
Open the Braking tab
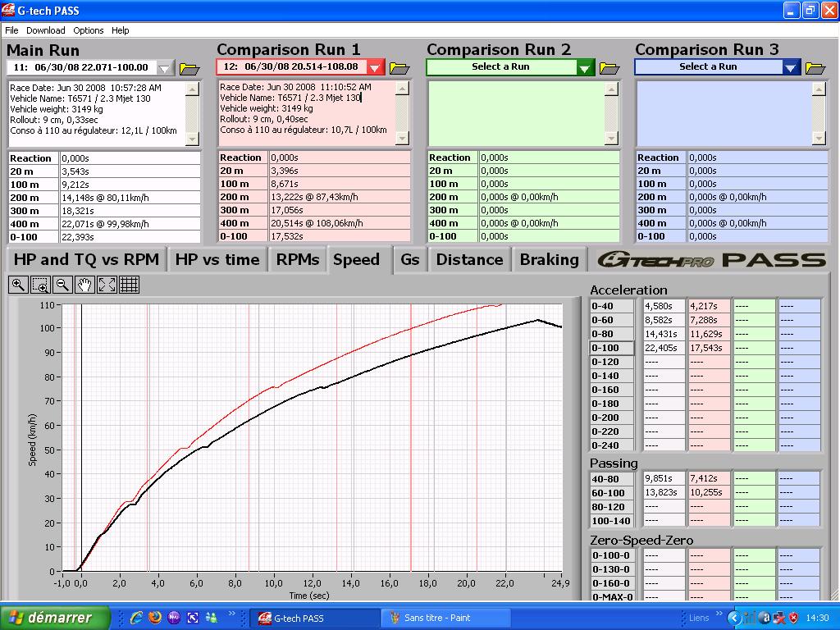[x=549, y=260]
